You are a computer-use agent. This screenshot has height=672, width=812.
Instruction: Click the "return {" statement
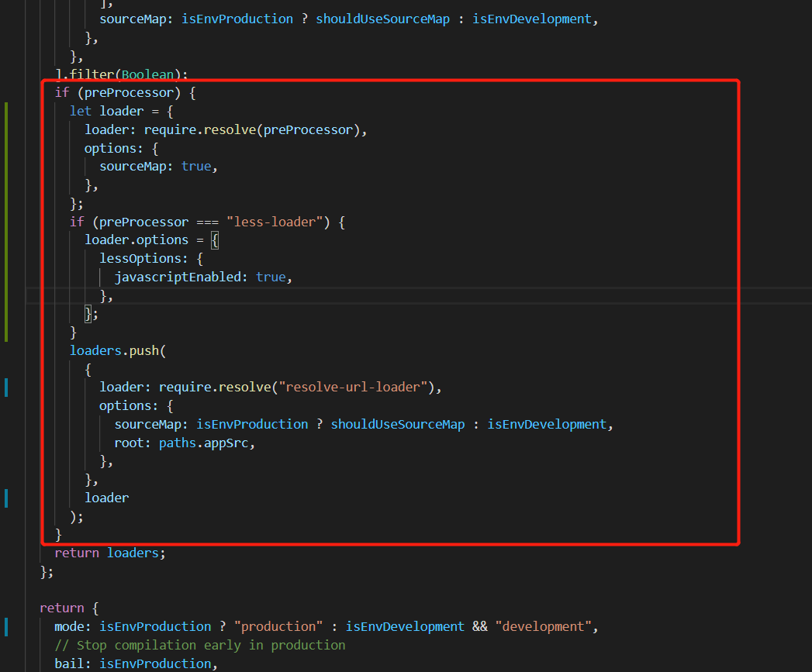(69, 608)
